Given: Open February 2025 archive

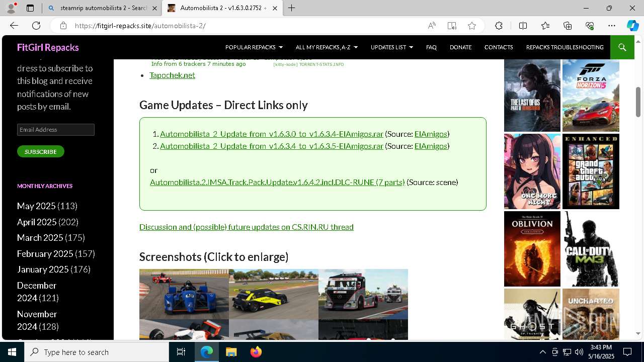Looking at the screenshot, I should pos(45,254).
